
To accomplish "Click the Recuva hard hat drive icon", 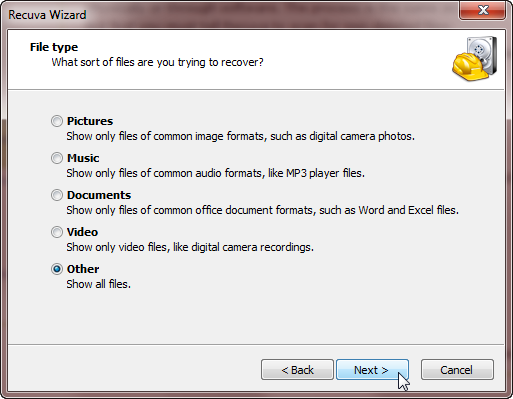I will [x=475, y=59].
